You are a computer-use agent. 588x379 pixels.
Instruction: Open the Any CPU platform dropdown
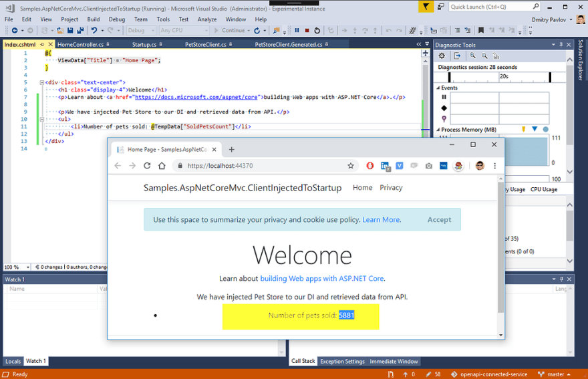184,30
